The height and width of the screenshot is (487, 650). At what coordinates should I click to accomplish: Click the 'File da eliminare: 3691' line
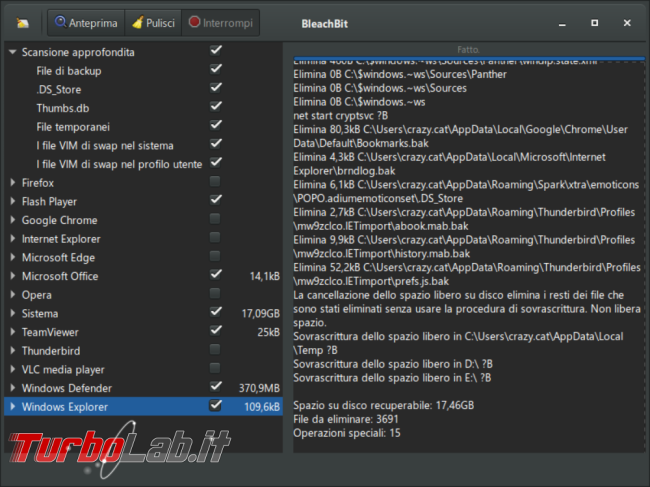[x=346, y=419]
